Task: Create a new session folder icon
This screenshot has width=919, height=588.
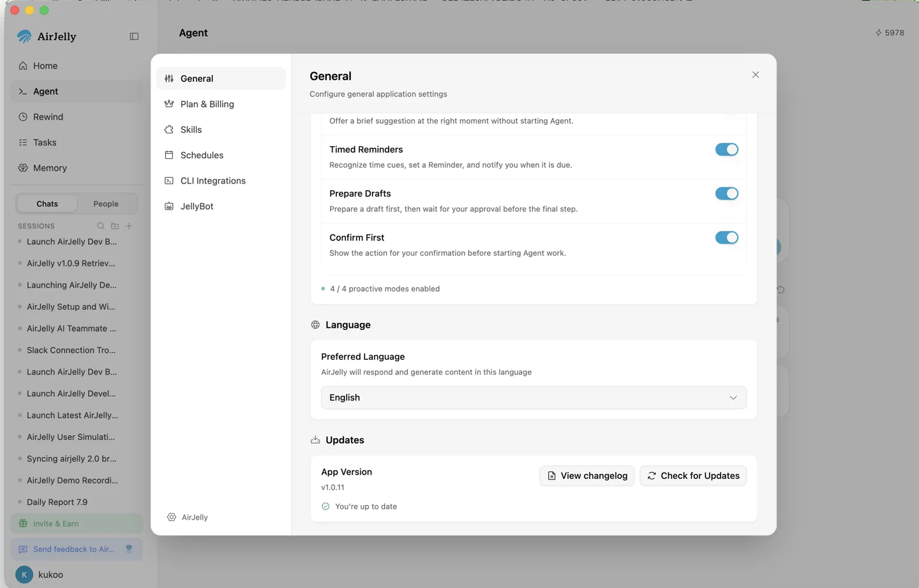Action: point(115,226)
